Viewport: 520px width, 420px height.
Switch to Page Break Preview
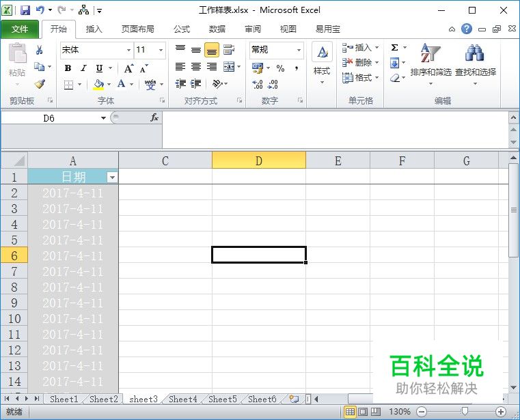pyautogui.click(x=375, y=412)
